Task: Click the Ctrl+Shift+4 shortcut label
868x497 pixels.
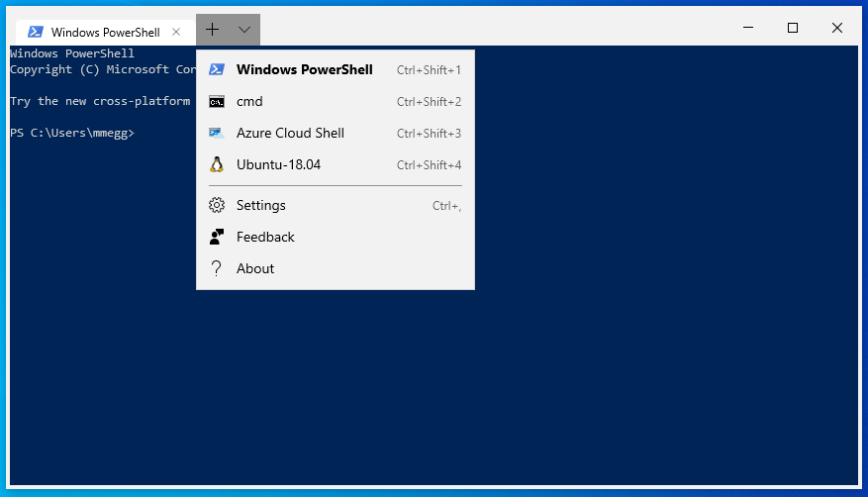Action: coord(429,165)
